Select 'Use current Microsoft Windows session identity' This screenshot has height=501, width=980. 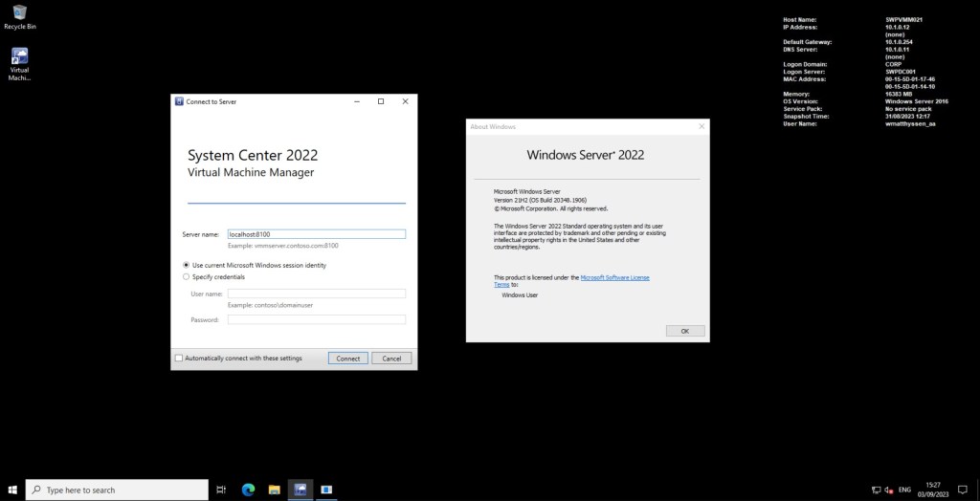coord(186,265)
